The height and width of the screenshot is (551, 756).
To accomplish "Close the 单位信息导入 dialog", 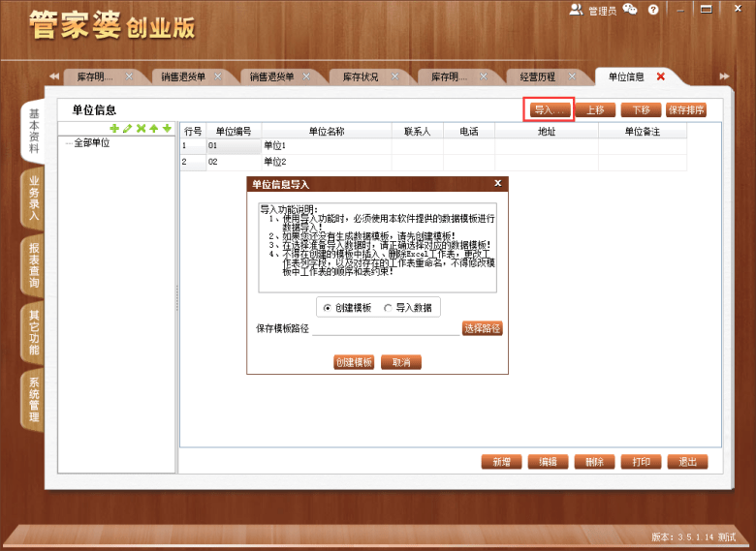I will pos(498,183).
